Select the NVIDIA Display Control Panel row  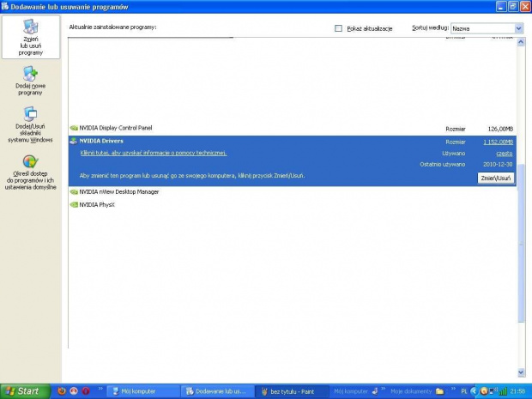[x=292, y=129]
